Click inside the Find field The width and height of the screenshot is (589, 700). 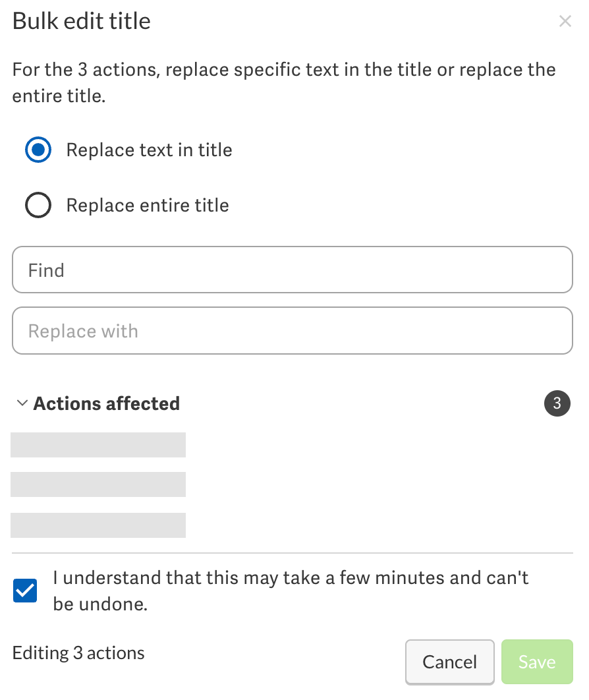293,270
